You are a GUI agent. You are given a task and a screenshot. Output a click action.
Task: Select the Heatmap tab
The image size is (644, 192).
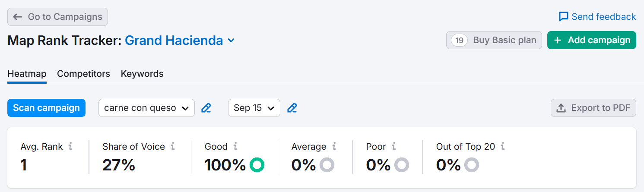click(x=27, y=74)
